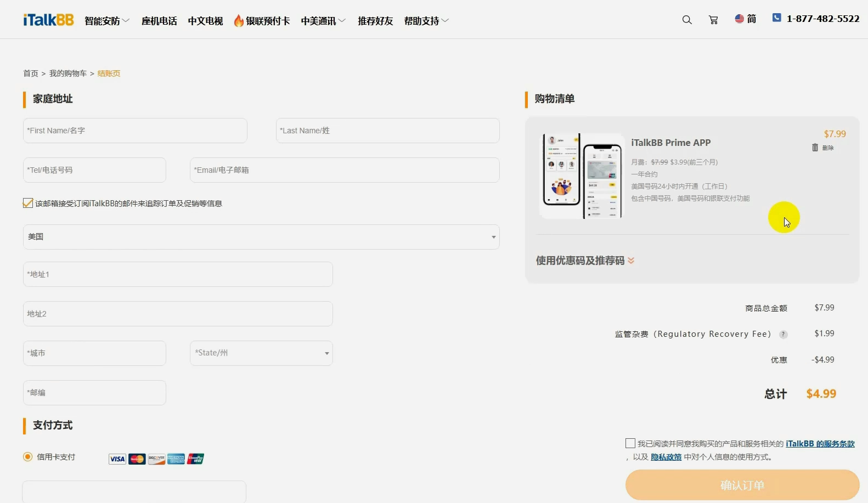Click the -$4.99 优惠 value

pos(823,360)
